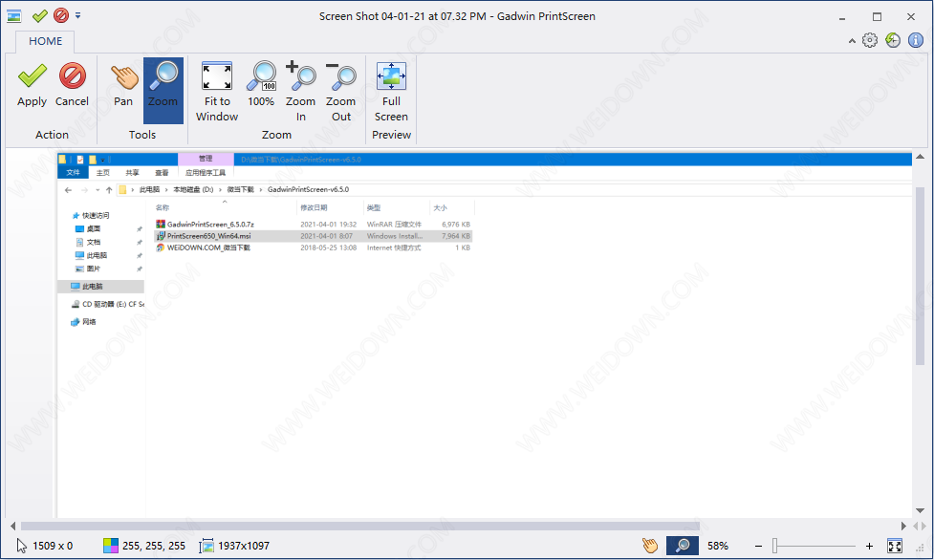Click fit-to-window icon in the status bar

[x=896, y=546]
